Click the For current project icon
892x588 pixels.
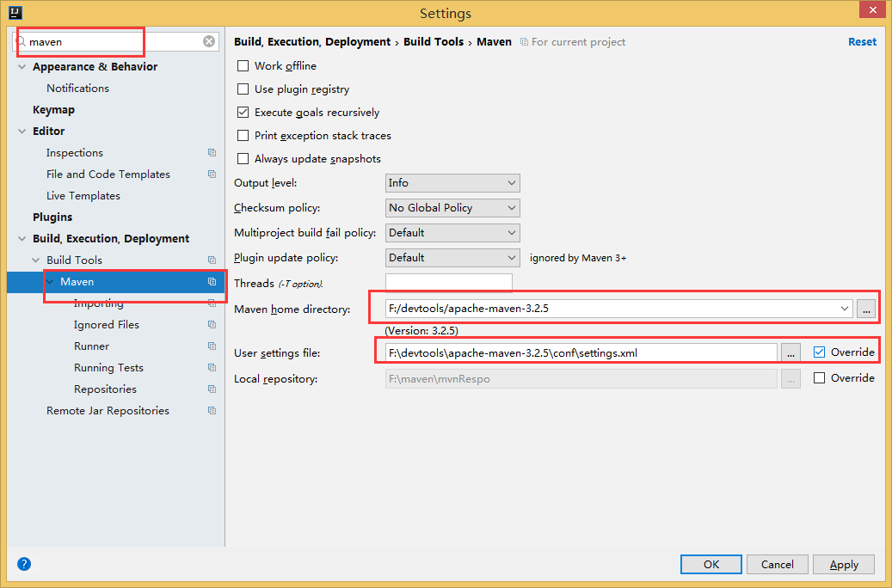point(524,42)
